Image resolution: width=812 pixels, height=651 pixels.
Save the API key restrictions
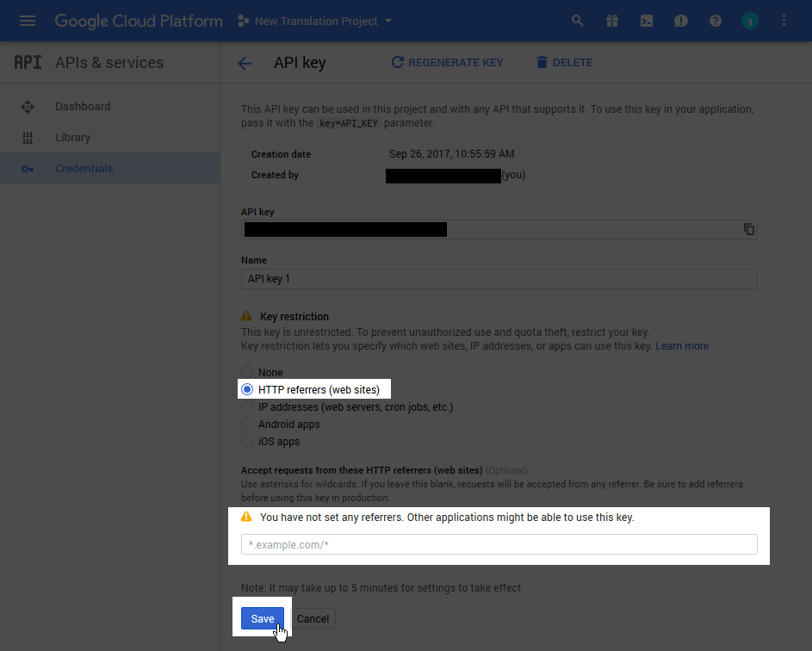click(x=262, y=618)
